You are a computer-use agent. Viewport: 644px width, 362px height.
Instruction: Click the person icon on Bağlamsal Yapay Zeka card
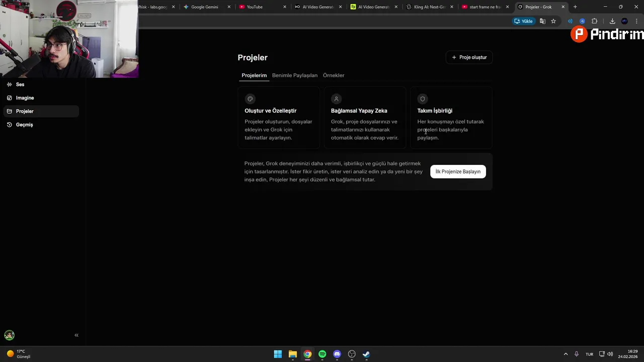pyautogui.click(x=336, y=99)
